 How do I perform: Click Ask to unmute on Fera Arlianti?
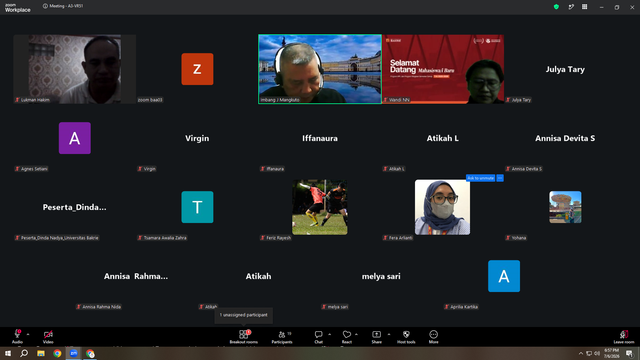(x=480, y=178)
